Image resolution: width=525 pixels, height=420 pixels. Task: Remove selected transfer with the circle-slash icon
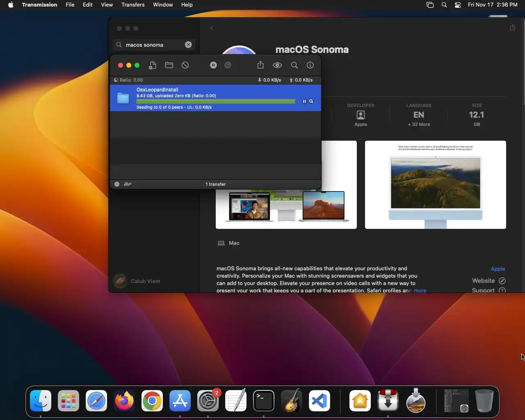tap(185, 65)
